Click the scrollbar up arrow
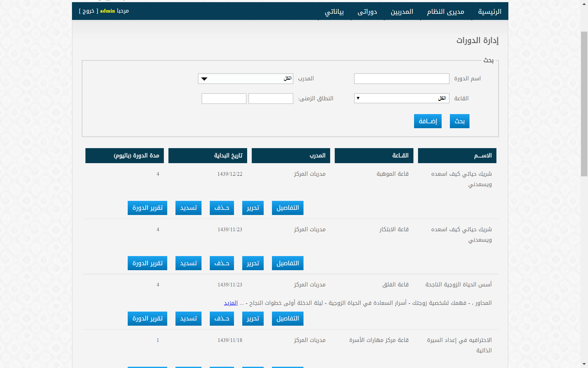 [584, 3]
